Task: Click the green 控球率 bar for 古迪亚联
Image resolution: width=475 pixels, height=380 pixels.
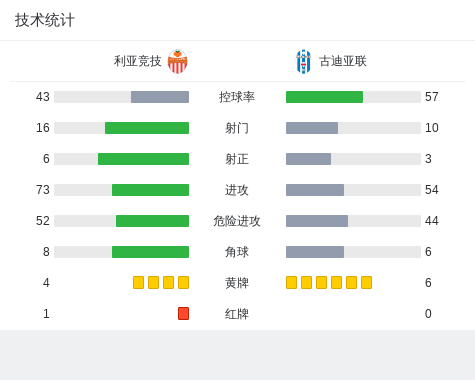Action: (x=324, y=97)
